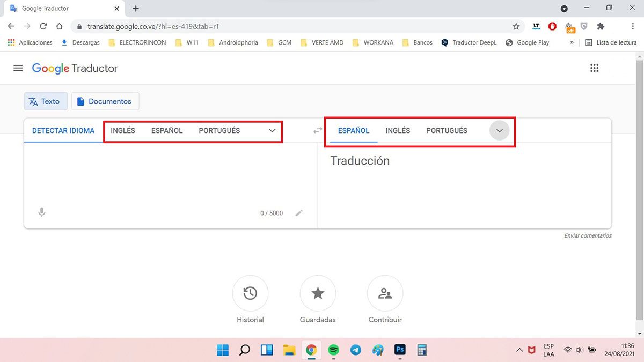644x362 pixels.
Task: Open the handwriting pencil input tool
Action: tap(299, 213)
